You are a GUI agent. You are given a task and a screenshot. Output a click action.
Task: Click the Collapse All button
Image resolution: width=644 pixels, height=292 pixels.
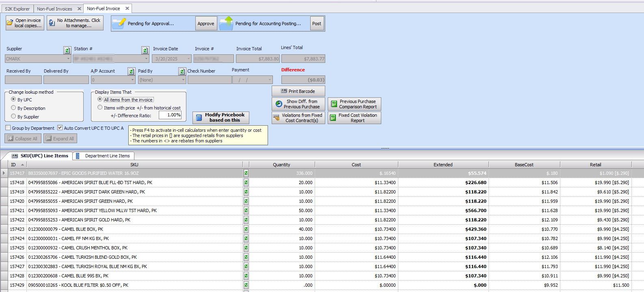pos(23,138)
